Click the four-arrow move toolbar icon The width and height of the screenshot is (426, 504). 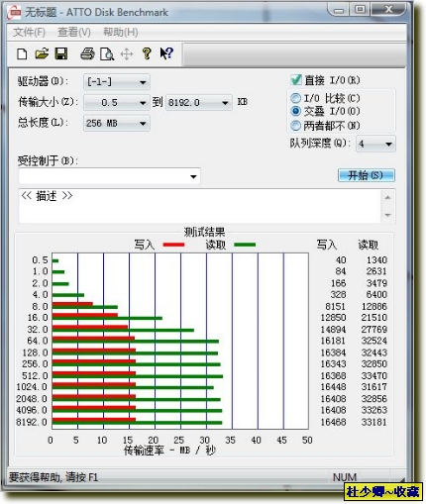click(127, 53)
